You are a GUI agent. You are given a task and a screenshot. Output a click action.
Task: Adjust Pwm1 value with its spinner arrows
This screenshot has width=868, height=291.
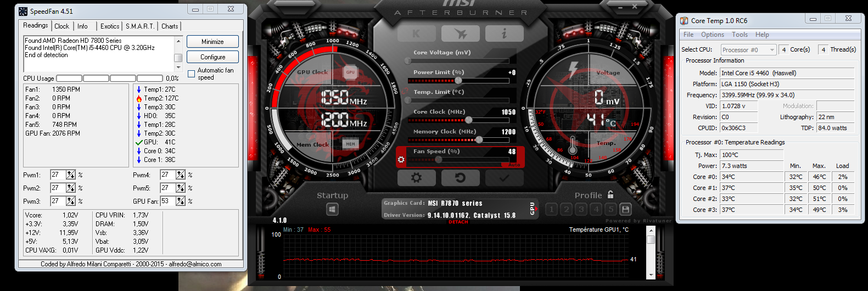click(71, 175)
